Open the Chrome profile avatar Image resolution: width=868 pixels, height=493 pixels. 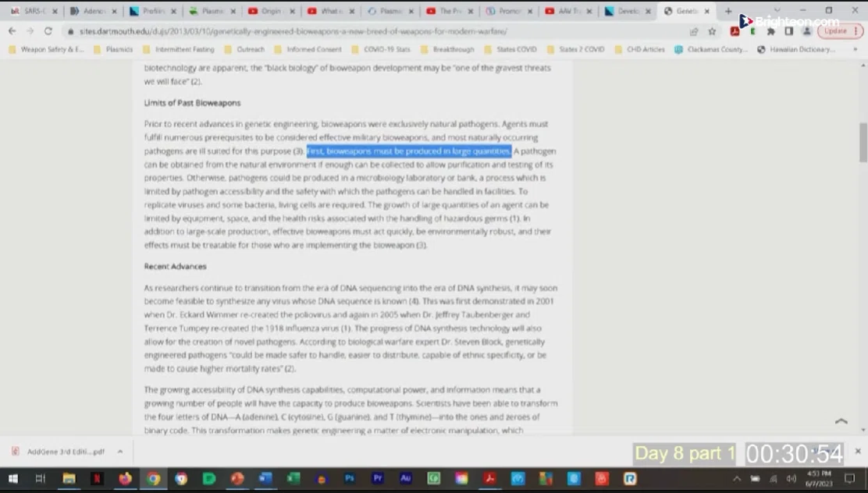click(807, 31)
